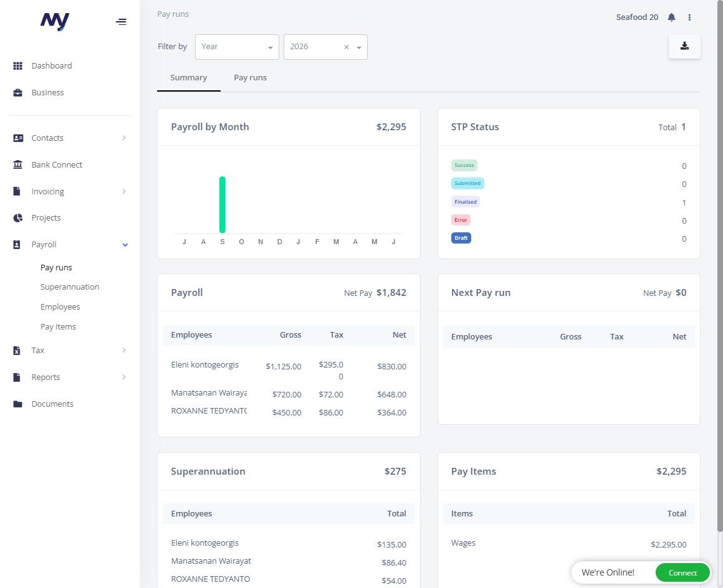Collapse the Payroll sidebar section chevron
The image size is (723, 588).
[125, 245]
